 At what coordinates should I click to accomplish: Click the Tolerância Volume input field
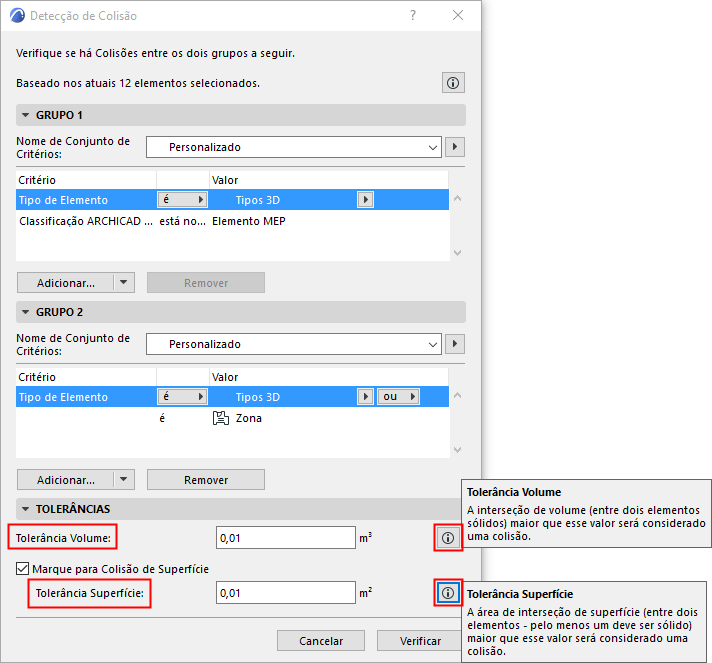[286, 538]
